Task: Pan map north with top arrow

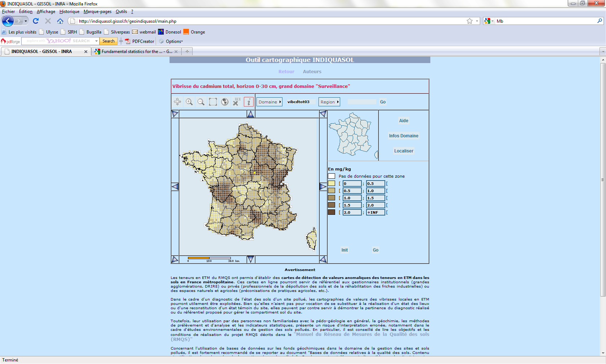Action: [251, 114]
